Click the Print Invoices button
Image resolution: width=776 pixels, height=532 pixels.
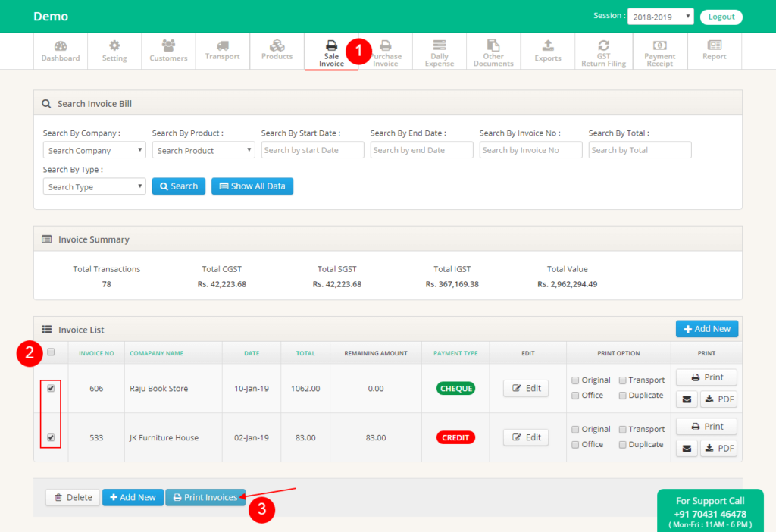(x=205, y=497)
